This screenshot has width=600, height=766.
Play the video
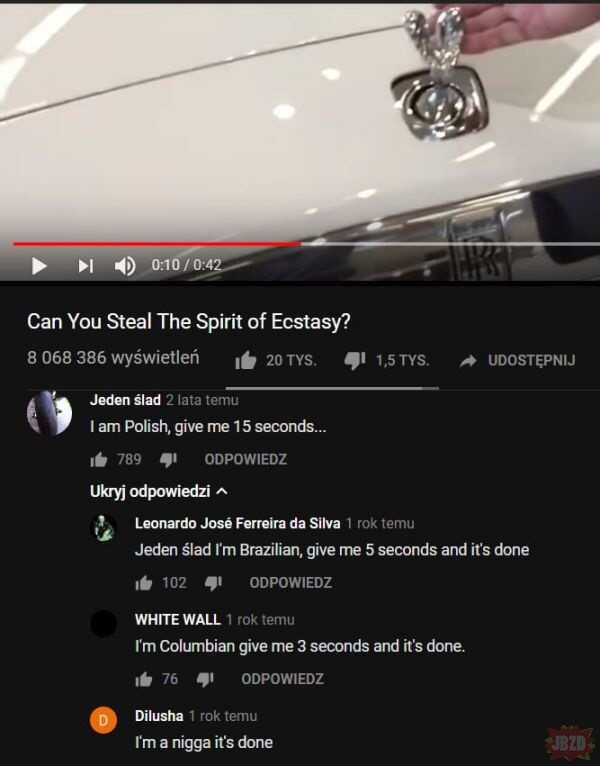pyautogui.click(x=39, y=266)
